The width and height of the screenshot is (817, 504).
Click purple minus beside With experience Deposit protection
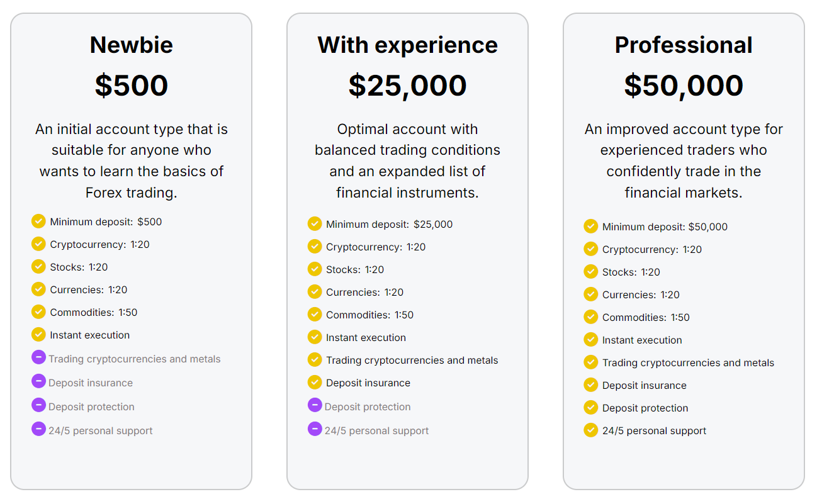[x=315, y=405]
